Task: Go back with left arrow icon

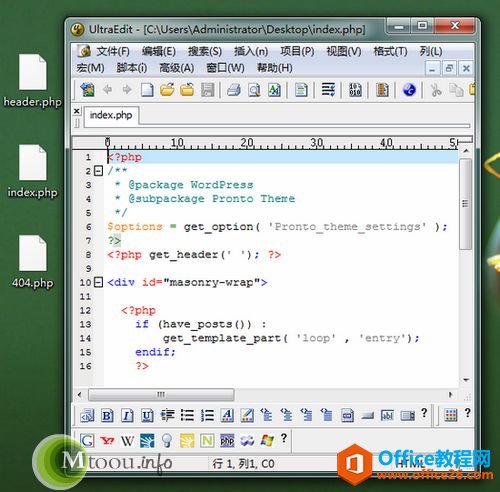Action: pyautogui.click(x=107, y=89)
